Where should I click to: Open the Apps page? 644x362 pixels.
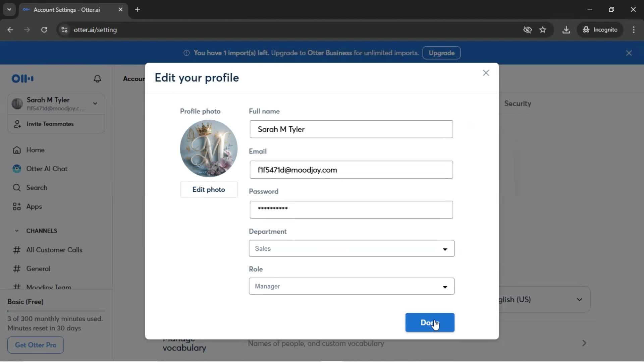(x=34, y=206)
